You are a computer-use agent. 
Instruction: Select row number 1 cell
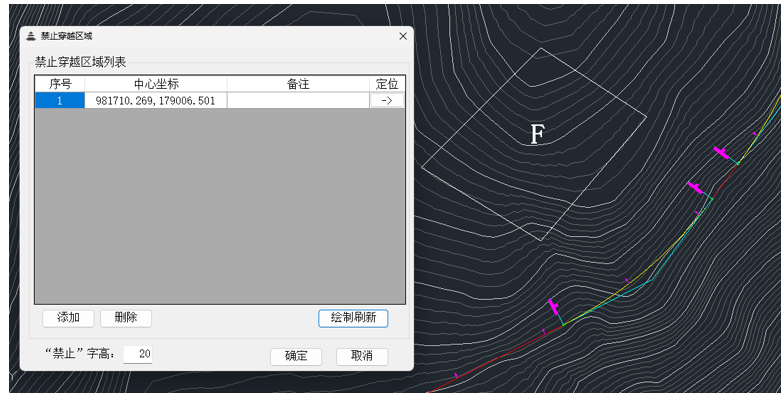(60, 101)
